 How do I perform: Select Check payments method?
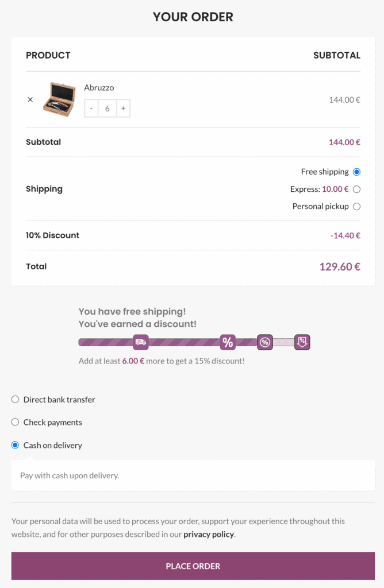point(16,422)
